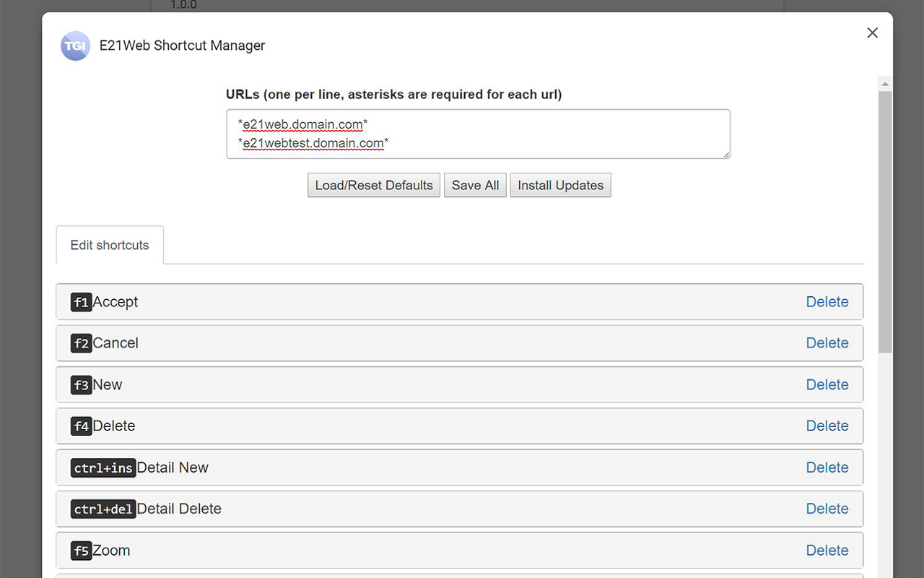Delete the Cancel shortcut
Image resolution: width=924 pixels, height=578 pixels.
click(x=827, y=343)
